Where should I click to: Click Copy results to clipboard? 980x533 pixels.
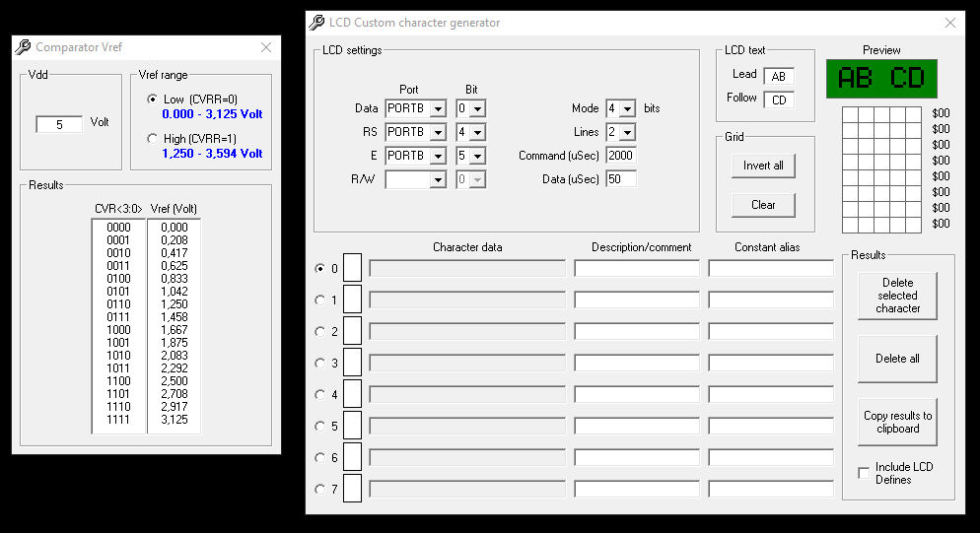coord(897,422)
